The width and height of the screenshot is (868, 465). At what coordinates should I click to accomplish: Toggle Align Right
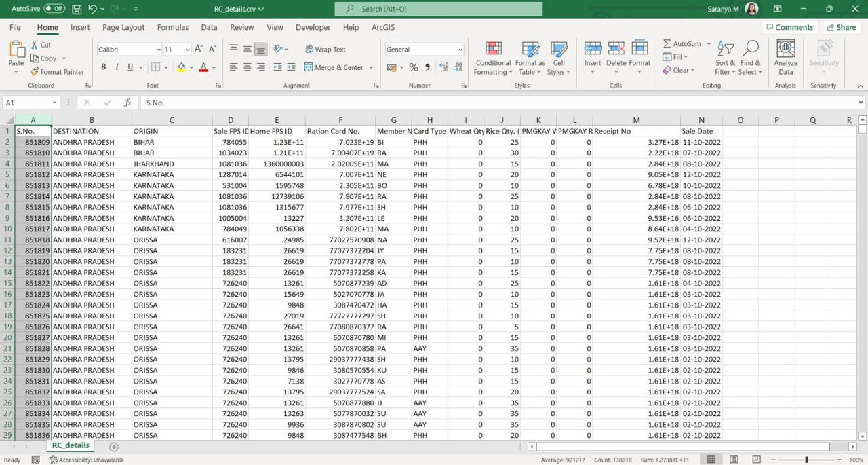coord(261,67)
